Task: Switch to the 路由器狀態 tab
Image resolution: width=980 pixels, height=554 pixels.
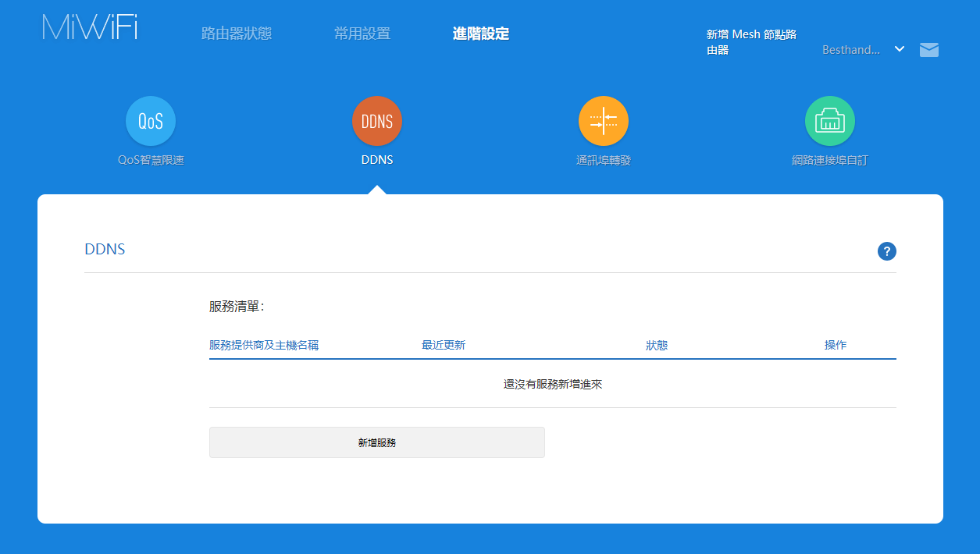Action: click(237, 34)
